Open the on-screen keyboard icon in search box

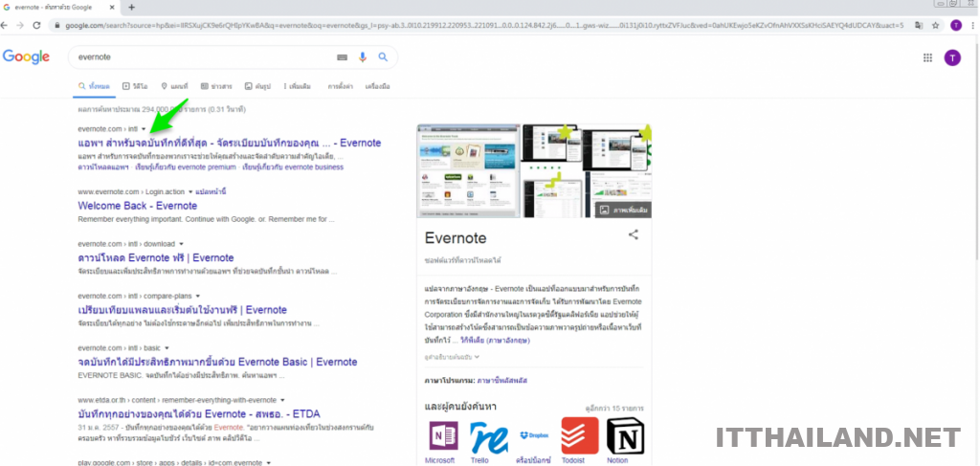click(342, 57)
